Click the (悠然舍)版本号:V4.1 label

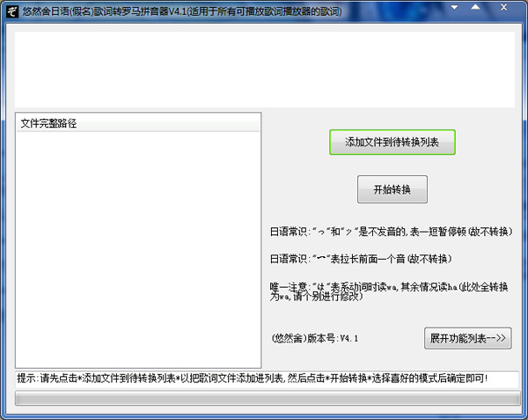315,339
